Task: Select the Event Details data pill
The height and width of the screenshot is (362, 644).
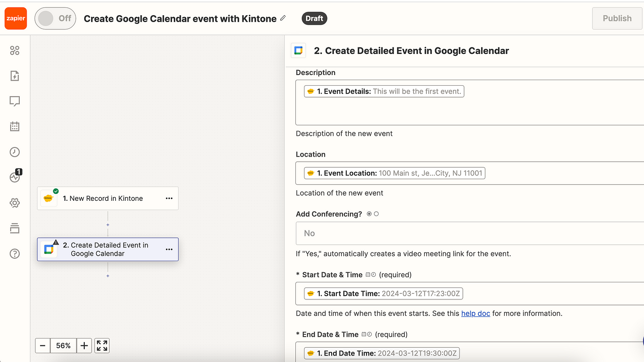Action: click(x=384, y=92)
